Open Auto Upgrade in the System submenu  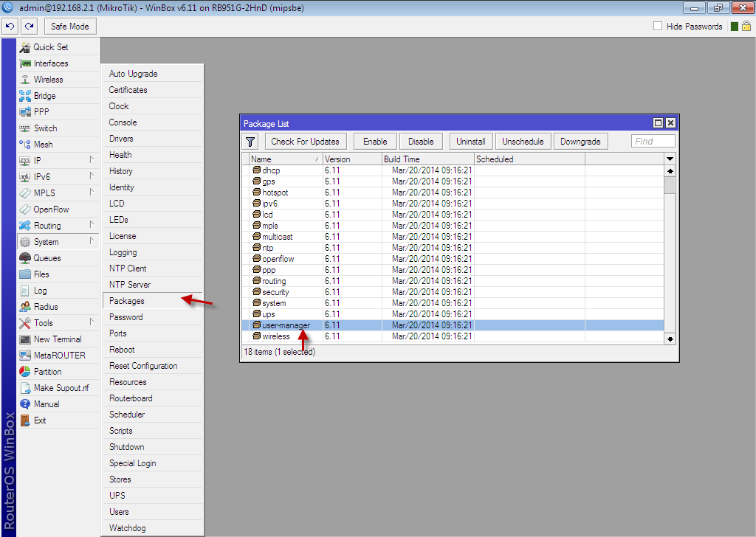tap(153, 74)
